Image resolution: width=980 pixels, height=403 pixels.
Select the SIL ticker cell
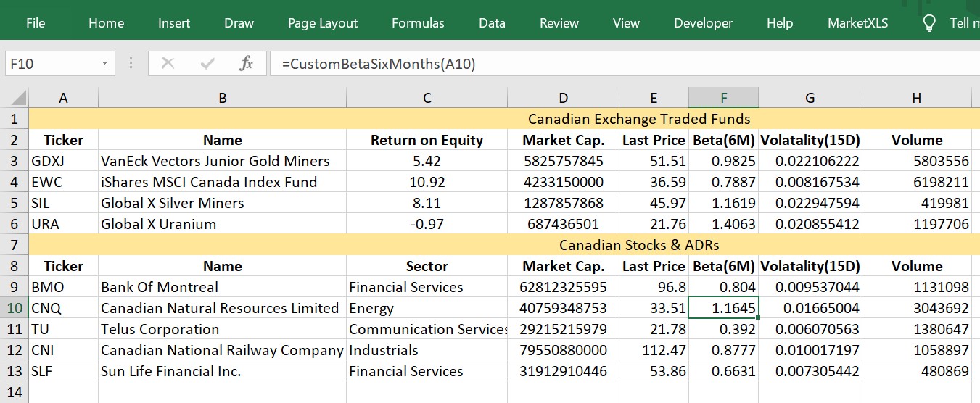tap(64, 203)
